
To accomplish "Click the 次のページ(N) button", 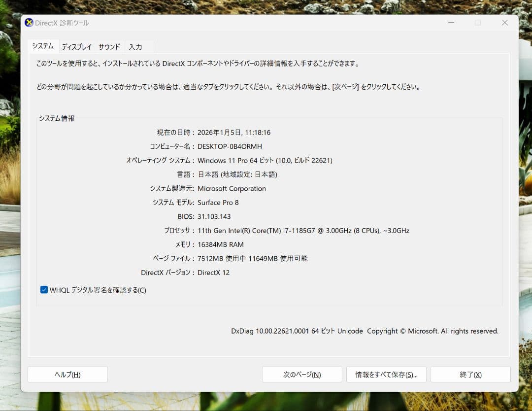I will tap(302, 374).
